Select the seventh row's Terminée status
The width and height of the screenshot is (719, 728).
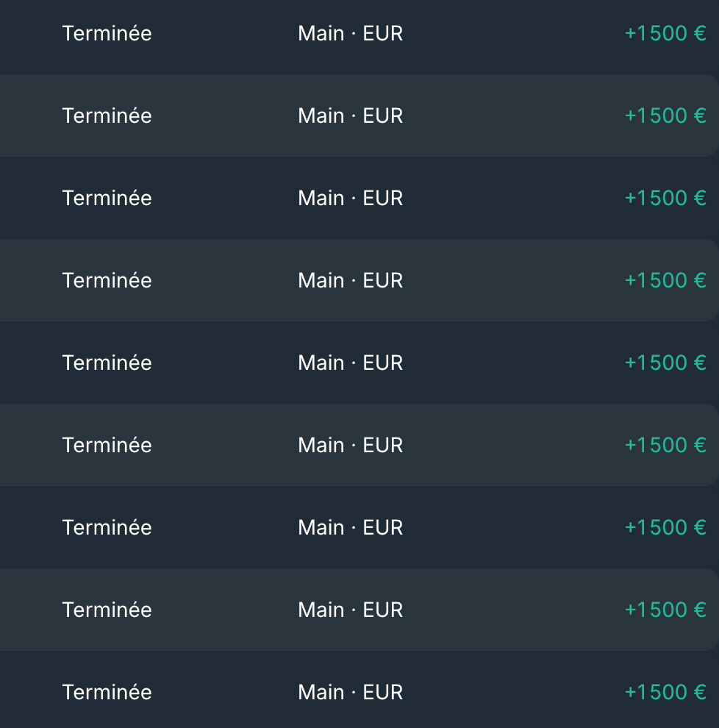(x=107, y=527)
